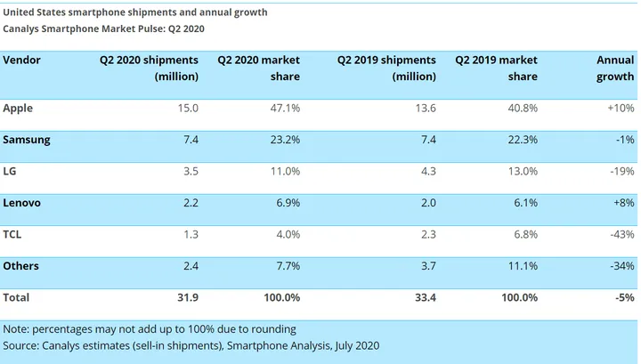This screenshot has height=364, width=641.
Task: Select the Total row label
Action: click(16, 297)
